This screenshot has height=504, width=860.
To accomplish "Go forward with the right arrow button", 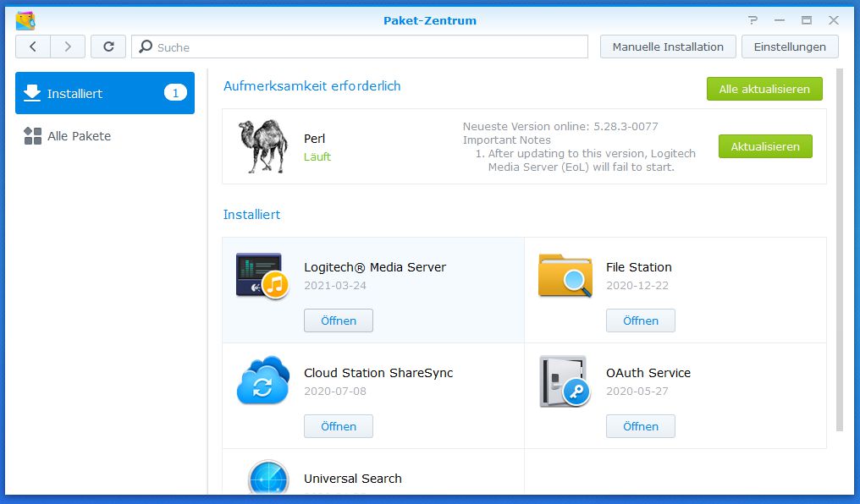I will point(68,47).
